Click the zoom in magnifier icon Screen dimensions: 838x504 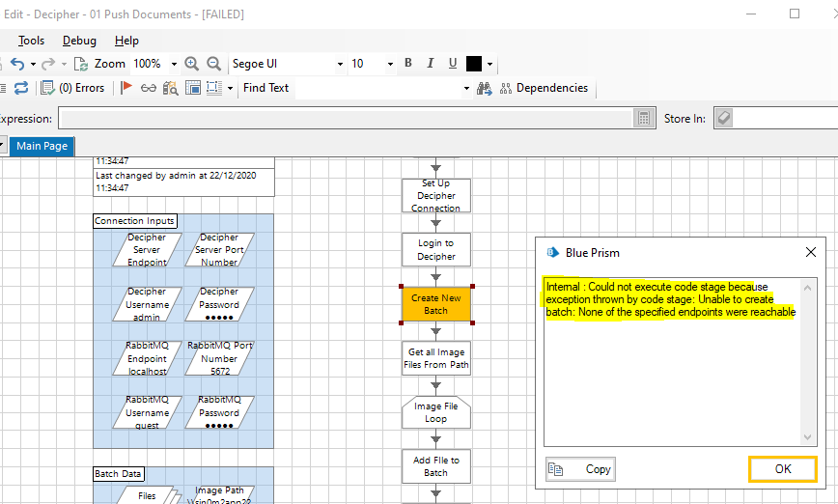click(x=191, y=64)
